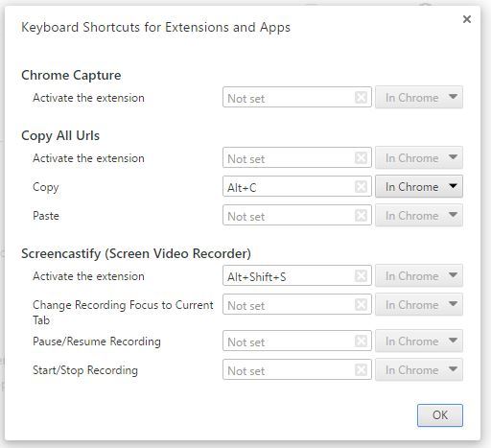Screen dimensions: 491x448
Task: Confirm the dialog with OK button
Action: click(440, 415)
